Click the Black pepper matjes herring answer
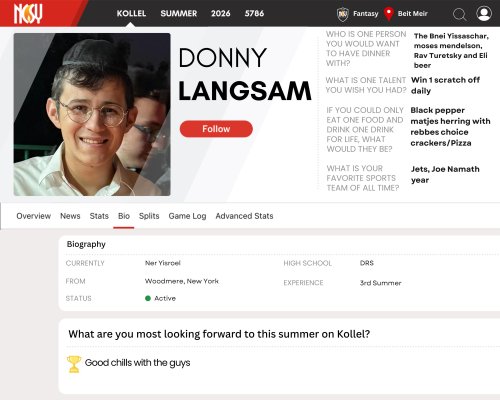500x400 pixels. point(450,127)
